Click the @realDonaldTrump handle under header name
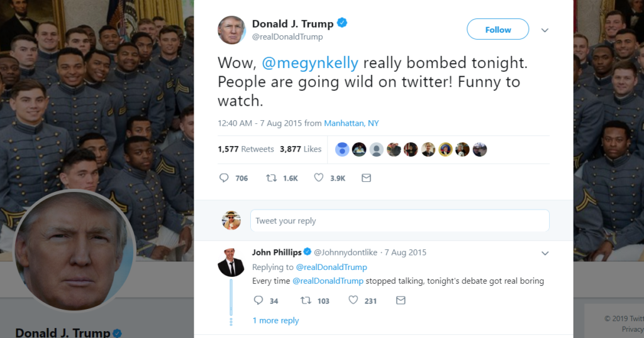This screenshot has height=338, width=644. 287,37
